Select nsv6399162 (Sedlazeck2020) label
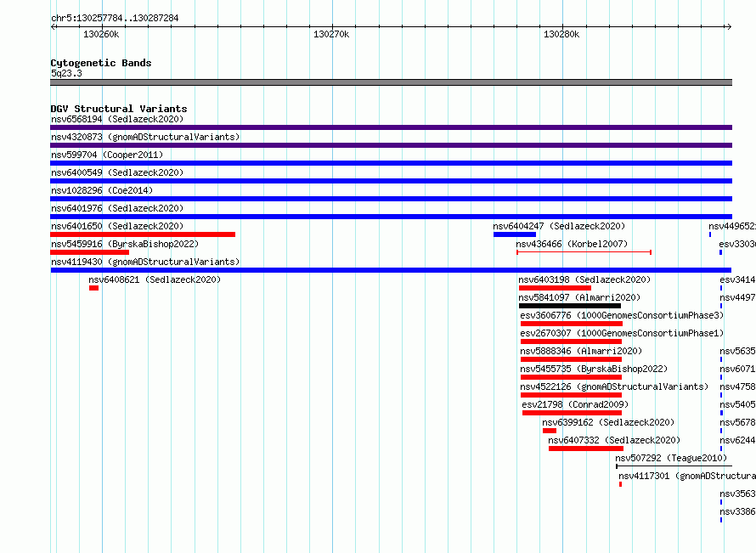 pyautogui.click(x=608, y=422)
